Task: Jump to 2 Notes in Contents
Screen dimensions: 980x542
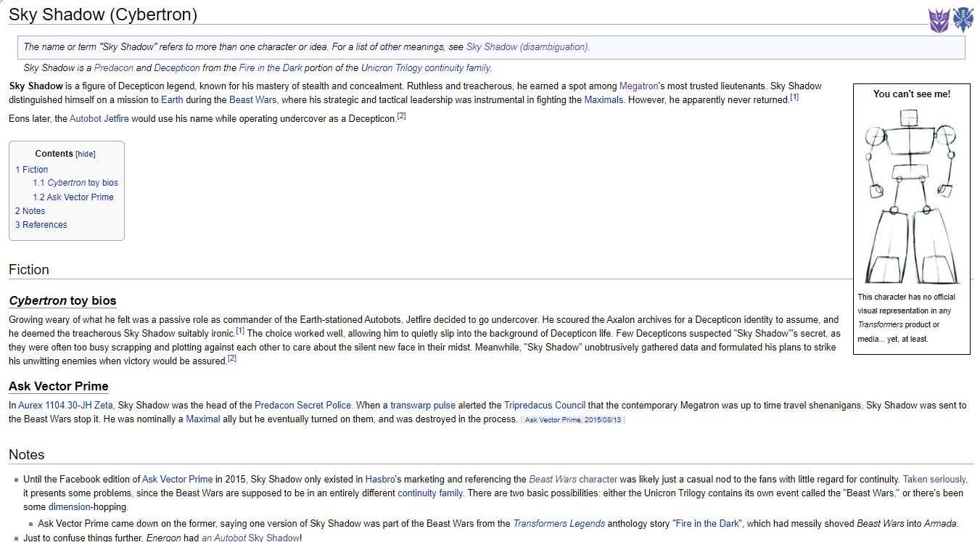Action: point(30,210)
